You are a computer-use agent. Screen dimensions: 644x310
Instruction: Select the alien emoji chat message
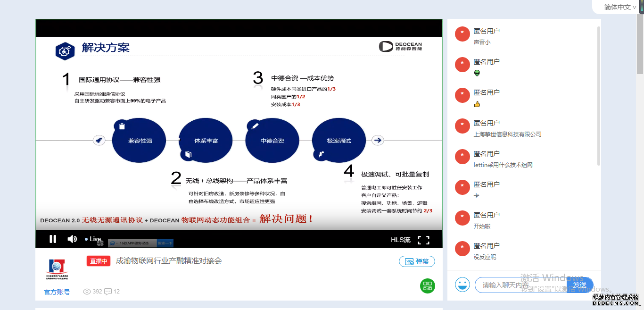477,73
